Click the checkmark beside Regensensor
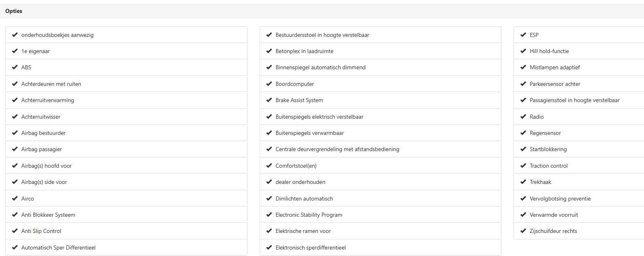644x256 pixels. (523, 133)
